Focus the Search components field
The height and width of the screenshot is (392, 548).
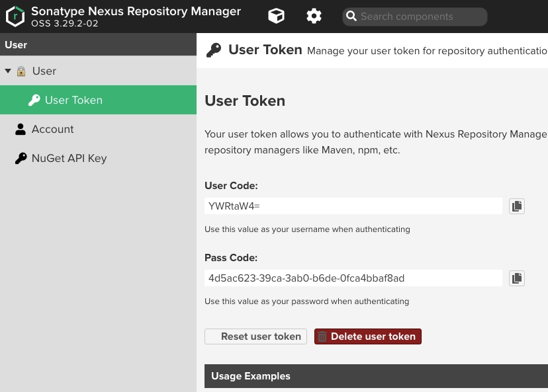415,17
